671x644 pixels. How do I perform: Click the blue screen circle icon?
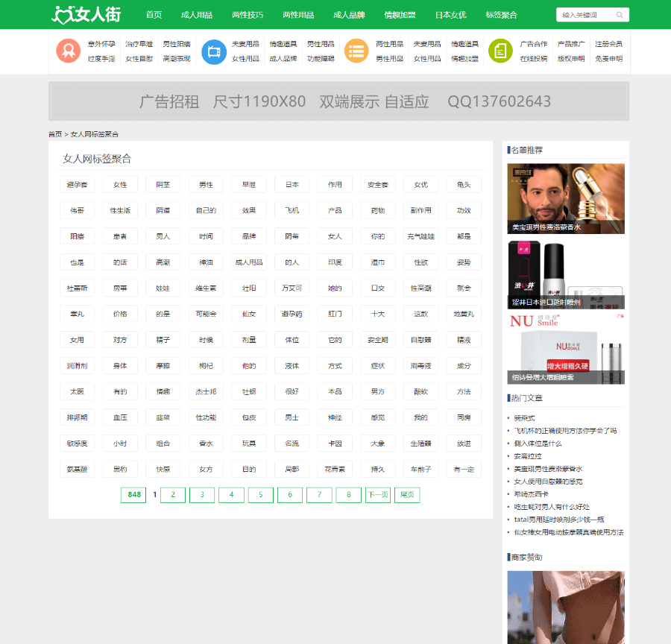tap(214, 51)
